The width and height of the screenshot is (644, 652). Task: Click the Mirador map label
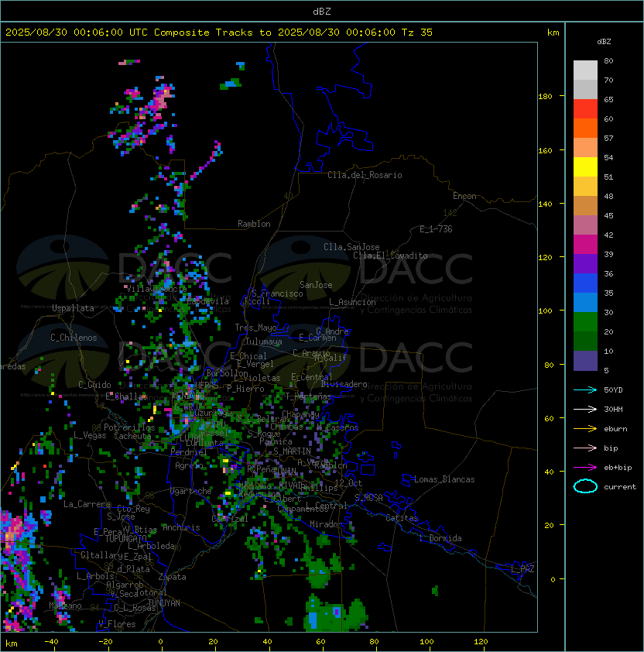click(327, 524)
